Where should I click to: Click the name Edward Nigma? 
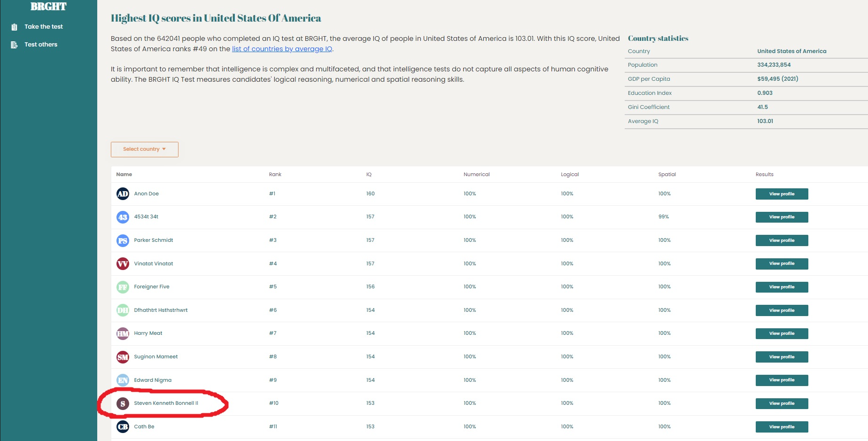(x=153, y=380)
